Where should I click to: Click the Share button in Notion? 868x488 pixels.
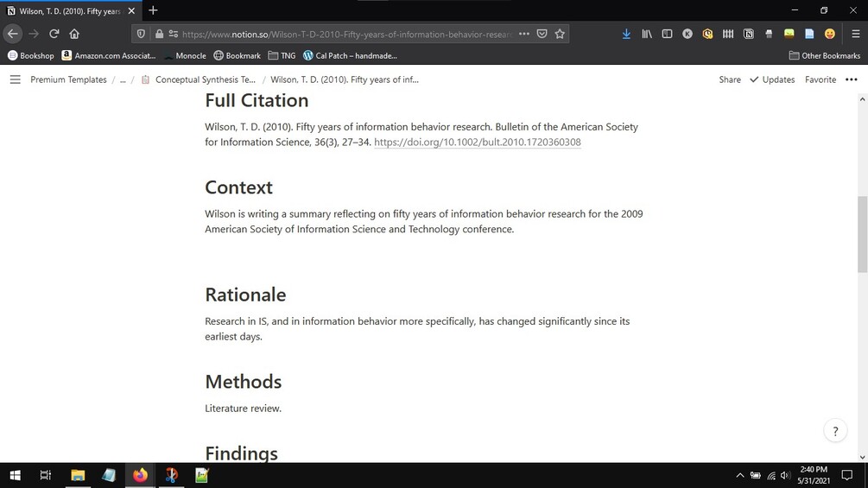[x=730, y=79]
